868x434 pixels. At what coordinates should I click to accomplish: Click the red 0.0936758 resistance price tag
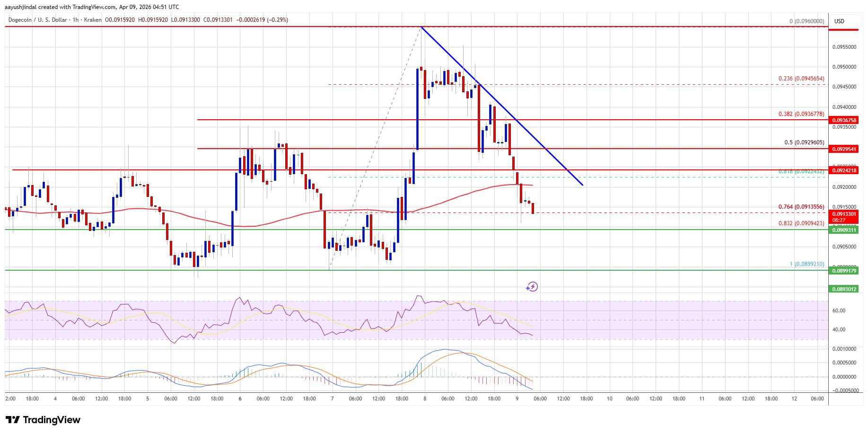[x=845, y=120]
